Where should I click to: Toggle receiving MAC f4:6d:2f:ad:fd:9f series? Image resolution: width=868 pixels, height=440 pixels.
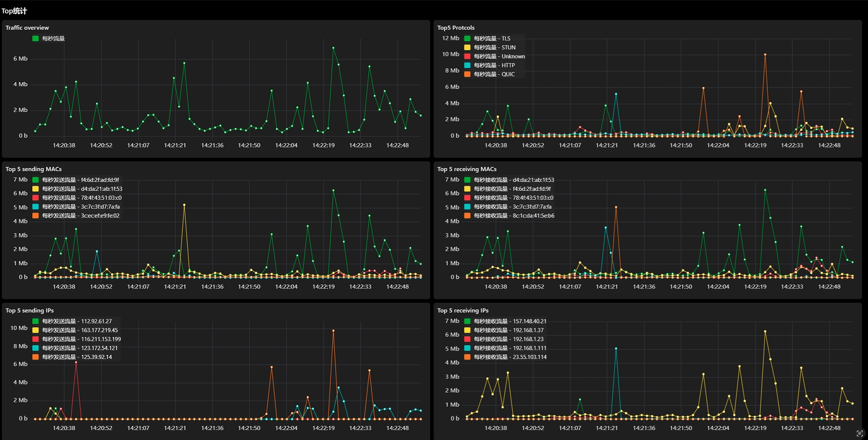coord(512,189)
